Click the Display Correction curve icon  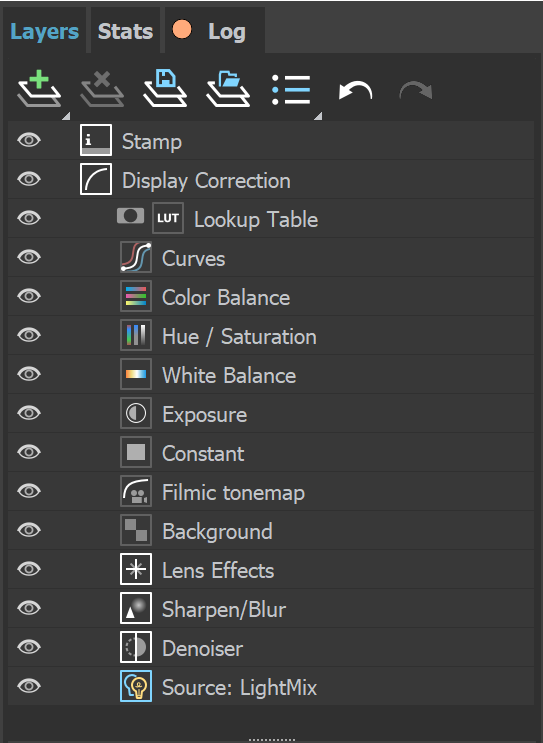point(96,179)
